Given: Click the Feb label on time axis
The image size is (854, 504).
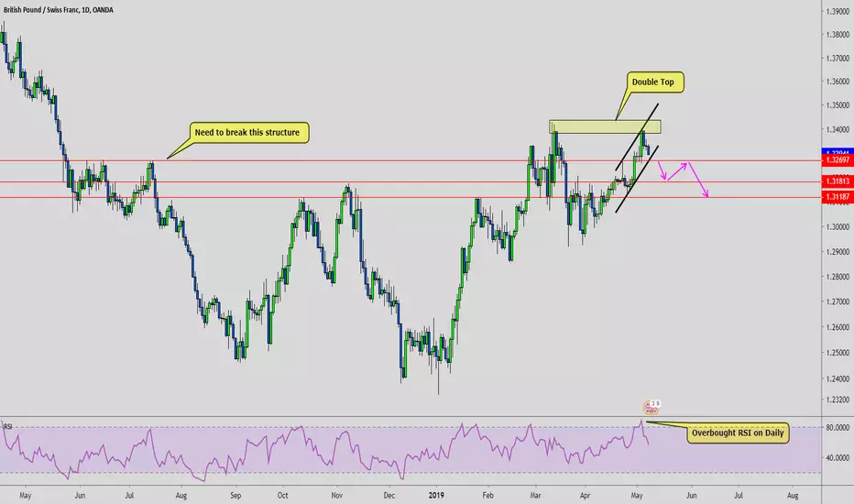Looking at the screenshot, I should tap(487, 495).
